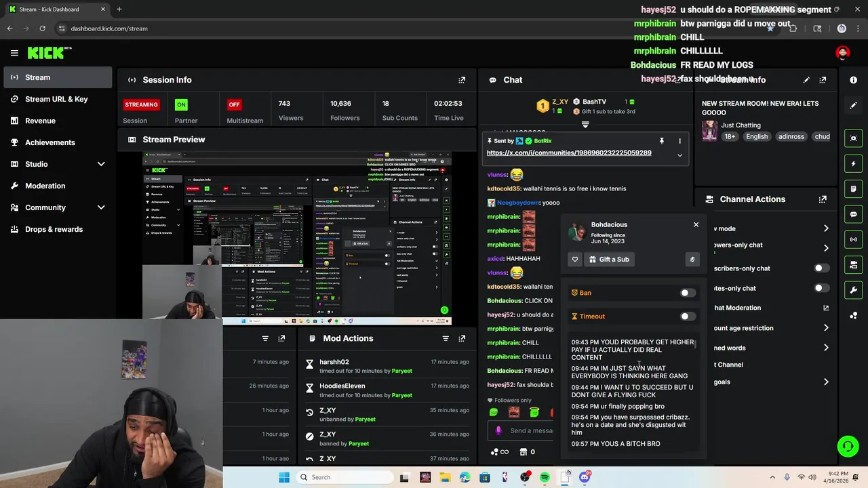Open the profile avatar menu
This screenshot has width=868, height=488.
pos(842,53)
